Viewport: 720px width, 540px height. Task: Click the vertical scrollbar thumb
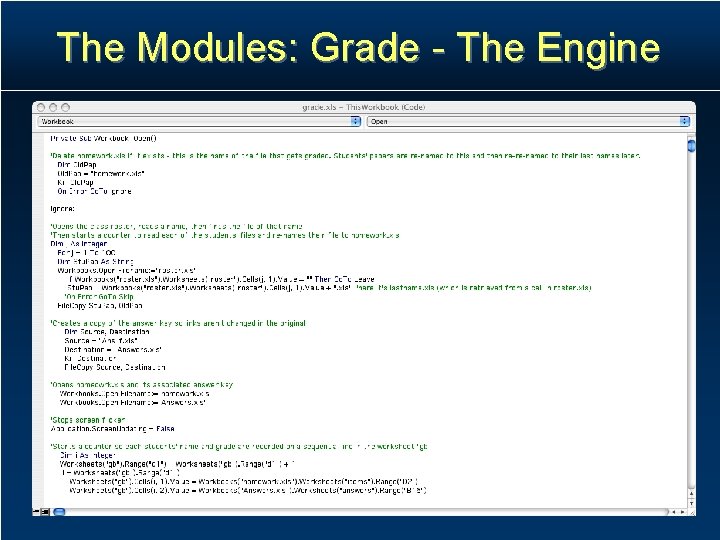(691, 146)
